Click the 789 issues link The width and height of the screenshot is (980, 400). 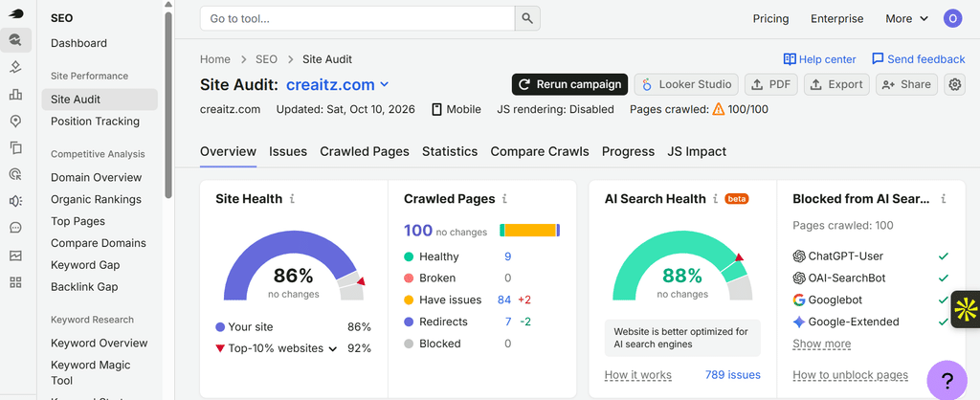(732, 375)
